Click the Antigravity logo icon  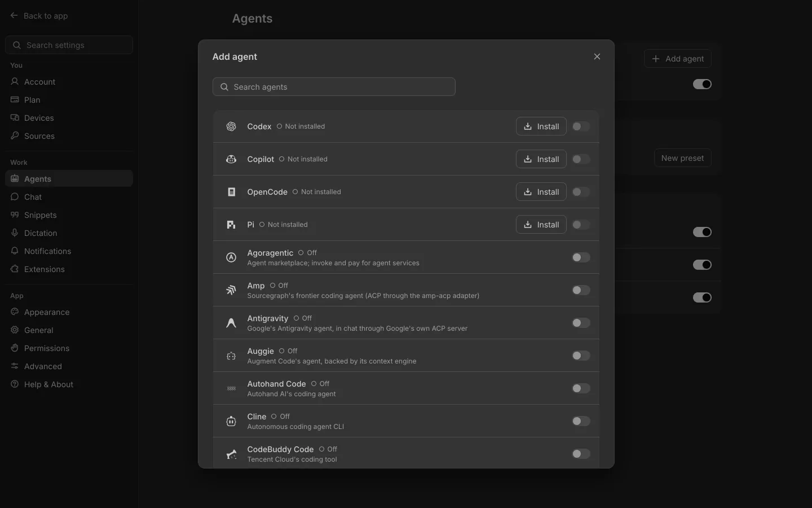click(231, 323)
